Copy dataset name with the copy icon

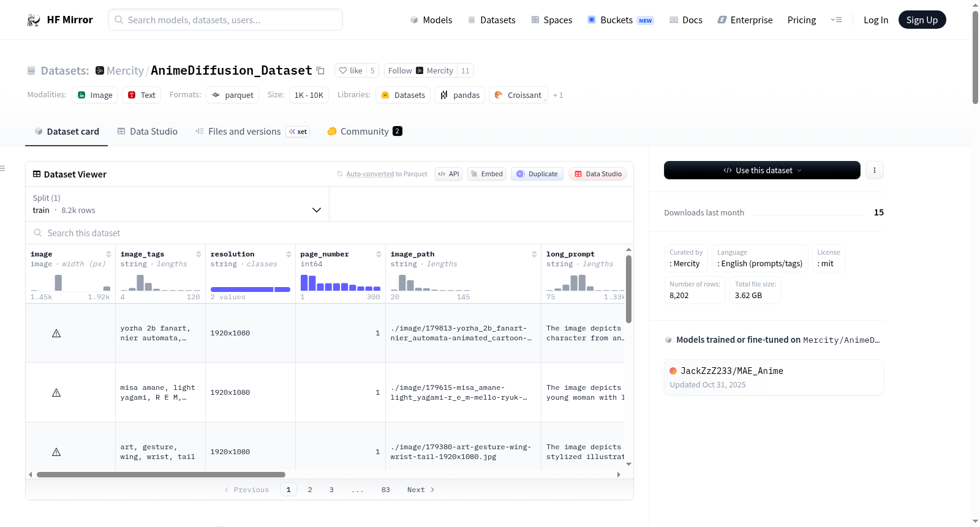[320, 70]
